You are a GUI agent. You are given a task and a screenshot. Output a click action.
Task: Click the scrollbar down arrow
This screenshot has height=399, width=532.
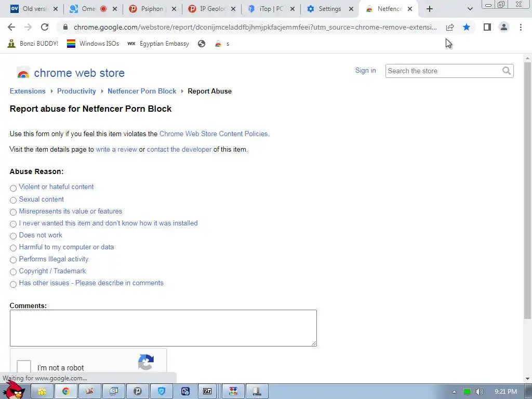(x=527, y=378)
